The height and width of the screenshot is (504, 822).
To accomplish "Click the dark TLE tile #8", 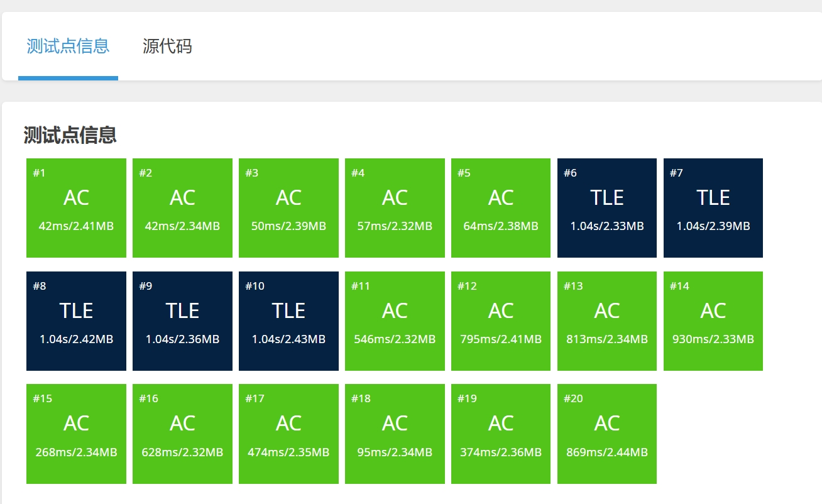I will 76,321.
